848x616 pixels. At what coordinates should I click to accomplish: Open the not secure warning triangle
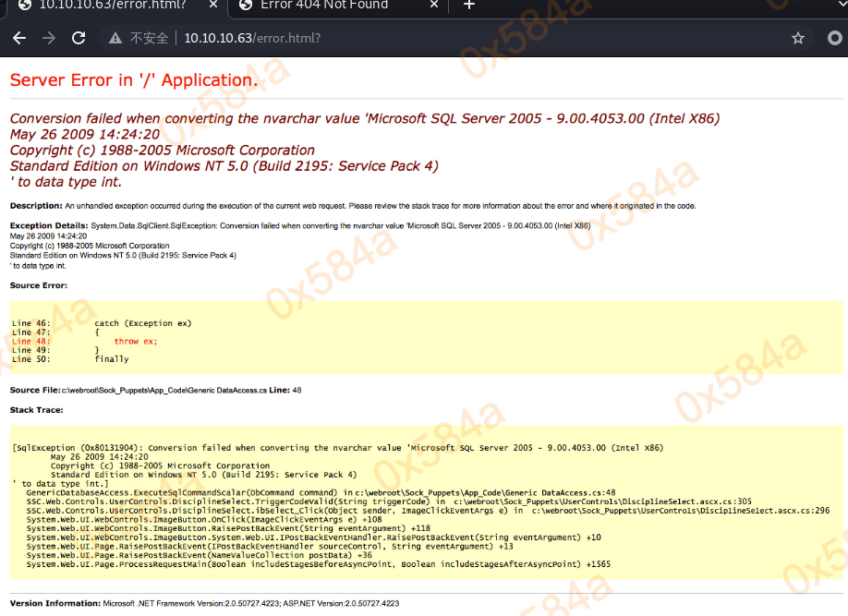pos(115,39)
